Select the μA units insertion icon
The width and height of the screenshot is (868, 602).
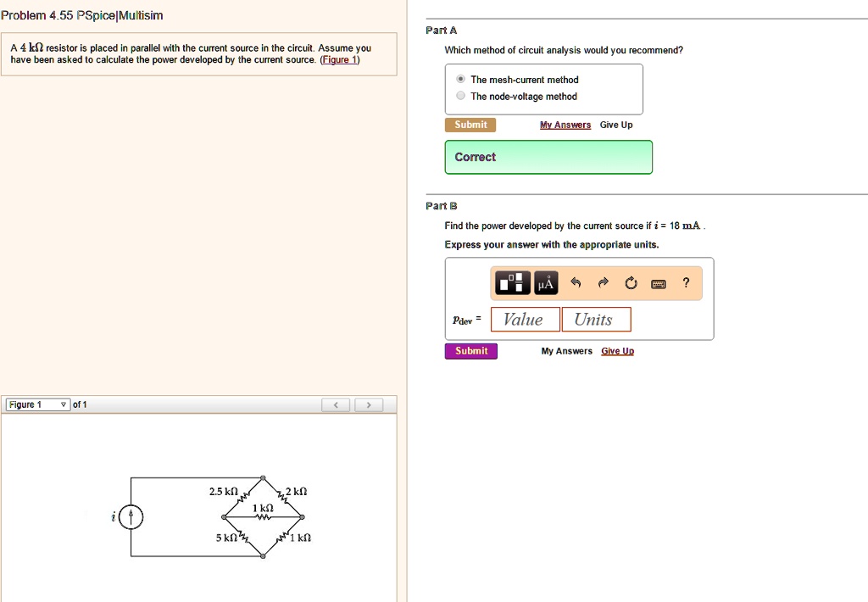(x=544, y=282)
